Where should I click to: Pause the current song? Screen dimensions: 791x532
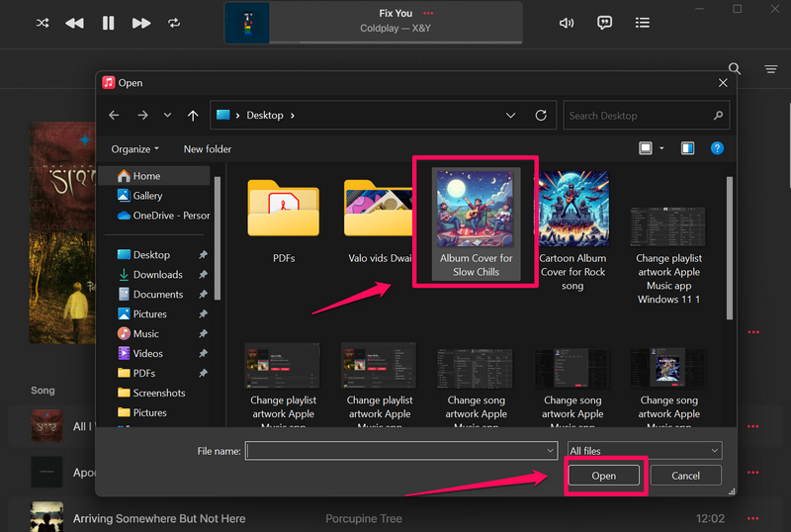pyautogui.click(x=109, y=23)
